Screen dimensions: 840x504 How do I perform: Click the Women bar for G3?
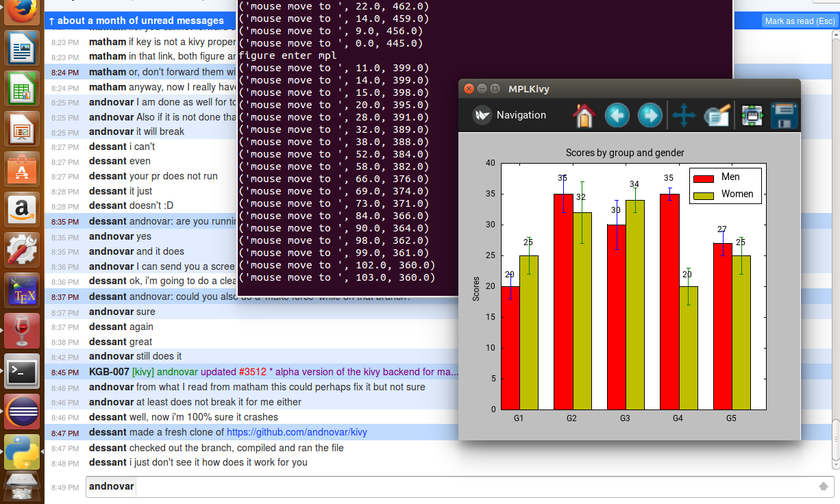(x=634, y=305)
